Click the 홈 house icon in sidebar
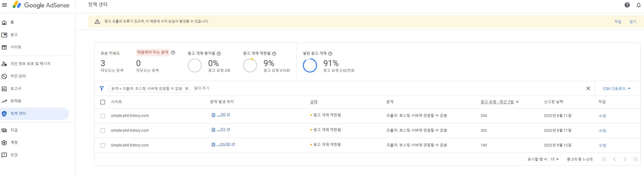Screen dimensions: 644x177 pos(4,23)
